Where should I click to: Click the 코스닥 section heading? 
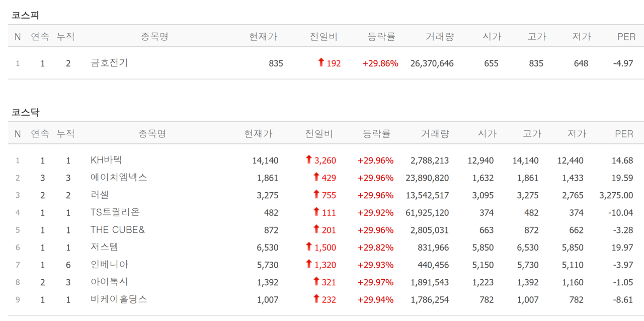pyautogui.click(x=25, y=112)
